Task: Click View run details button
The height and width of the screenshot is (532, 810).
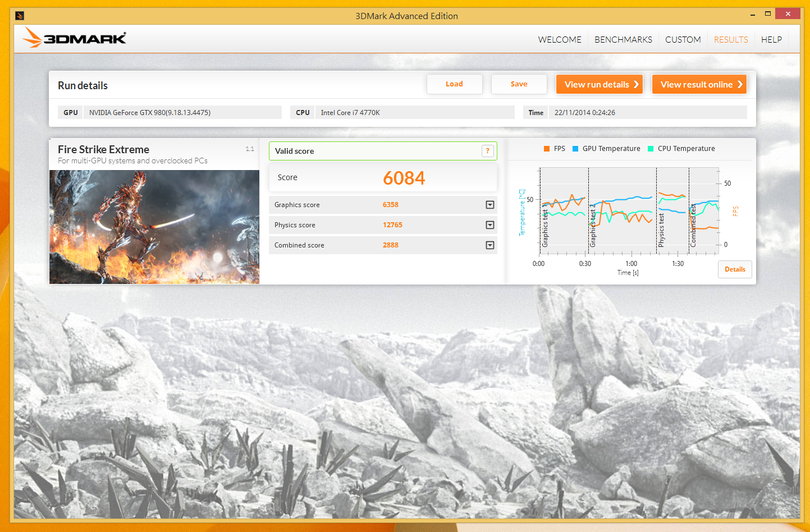Action: [x=600, y=84]
